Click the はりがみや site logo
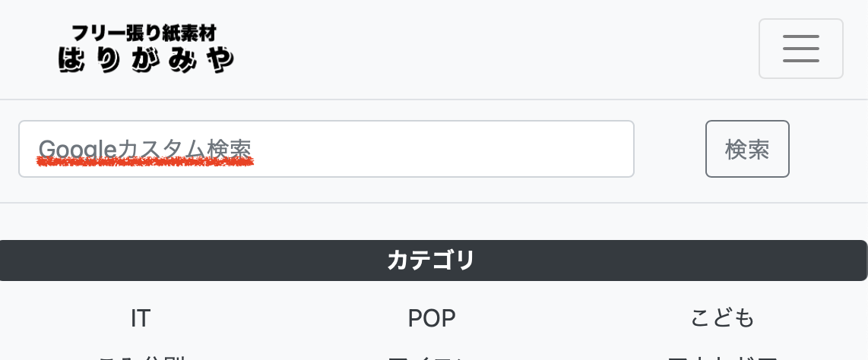The width and height of the screenshot is (868, 360). (145, 59)
